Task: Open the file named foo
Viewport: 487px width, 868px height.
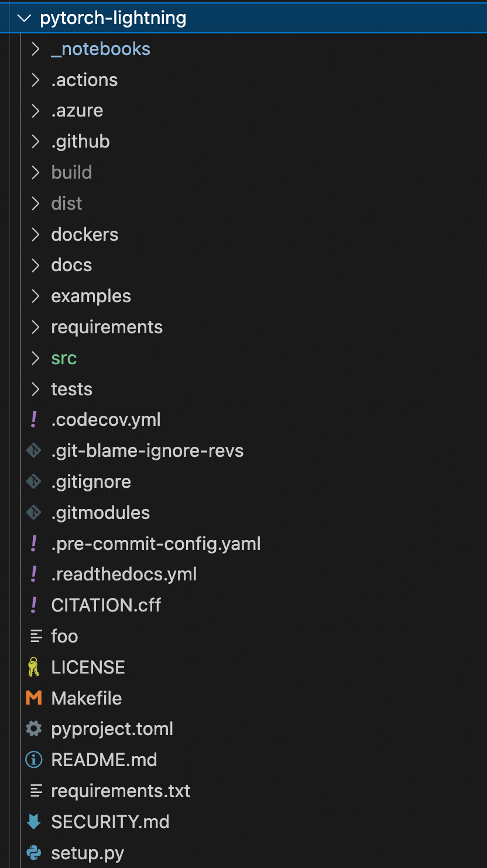Action: [64, 636]
